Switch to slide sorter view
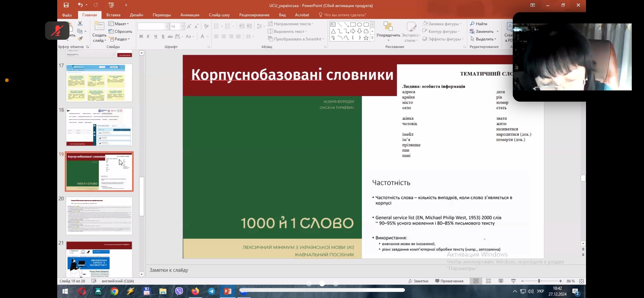644x298 pixels. tap(488, 281)
